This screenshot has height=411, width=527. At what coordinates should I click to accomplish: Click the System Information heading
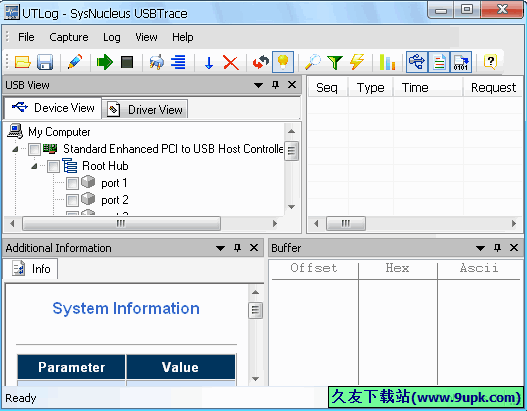[x=126, y=309]
